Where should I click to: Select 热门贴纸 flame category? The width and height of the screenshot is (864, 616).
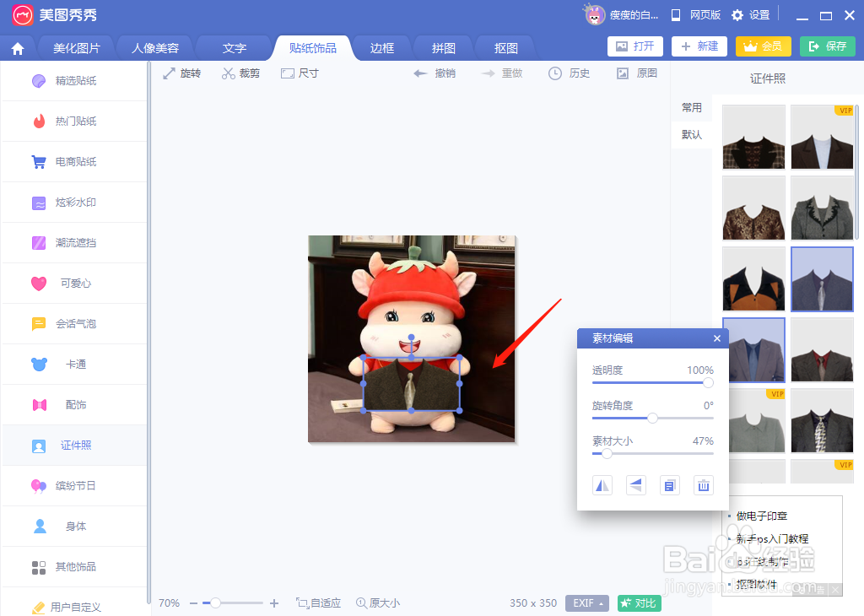click(75, 122)
